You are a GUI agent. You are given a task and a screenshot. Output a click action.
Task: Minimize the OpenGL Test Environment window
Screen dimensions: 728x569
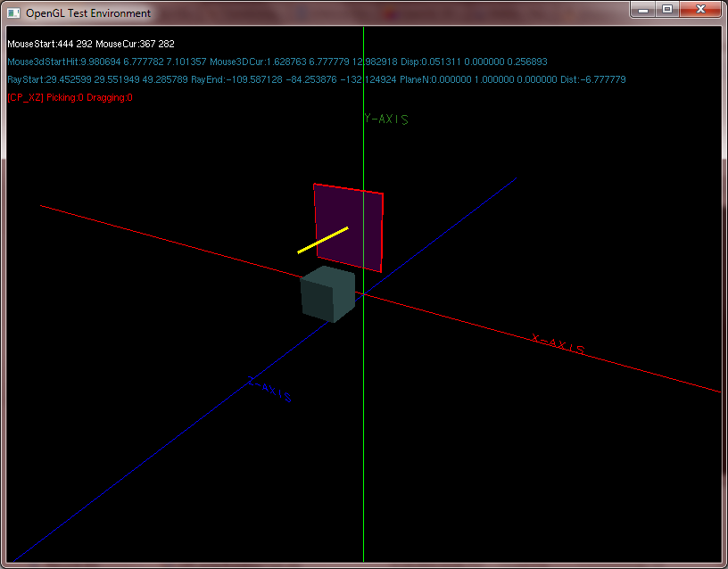click(x=644, y=10)
